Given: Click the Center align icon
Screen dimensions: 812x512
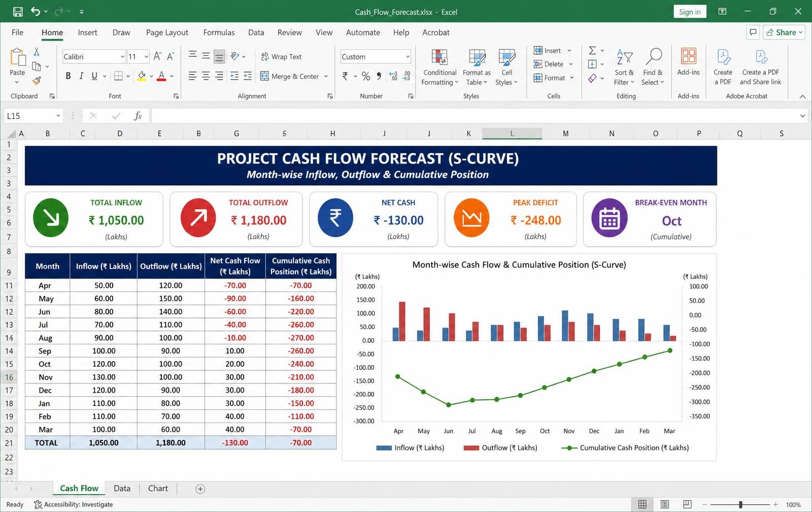Looking at the screenshot, I should (206, 76).
